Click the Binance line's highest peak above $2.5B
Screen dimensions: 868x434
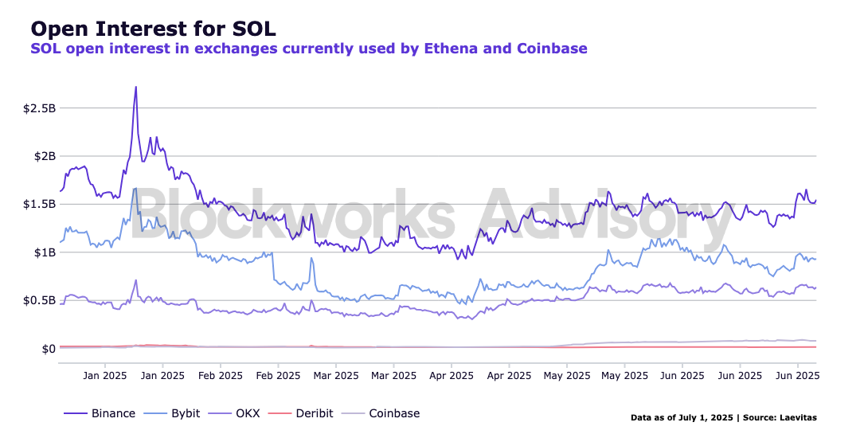pos(136,87)
